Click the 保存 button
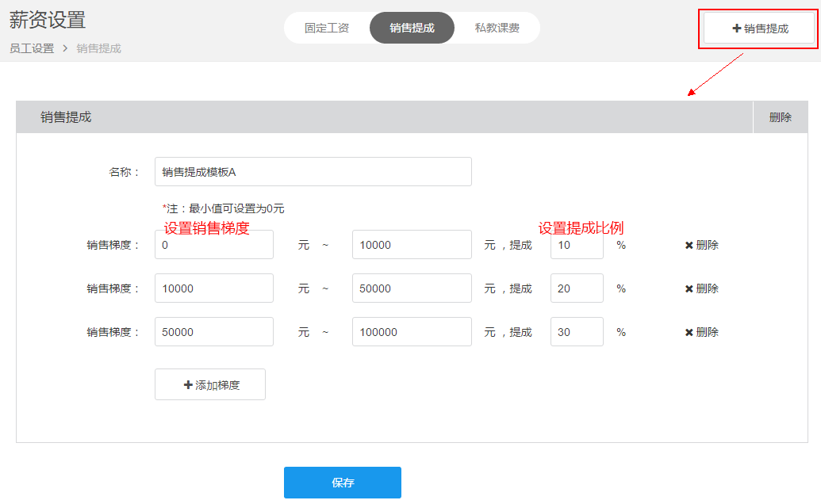The width and height of the screenshot is (821, 504). point(343,483)
